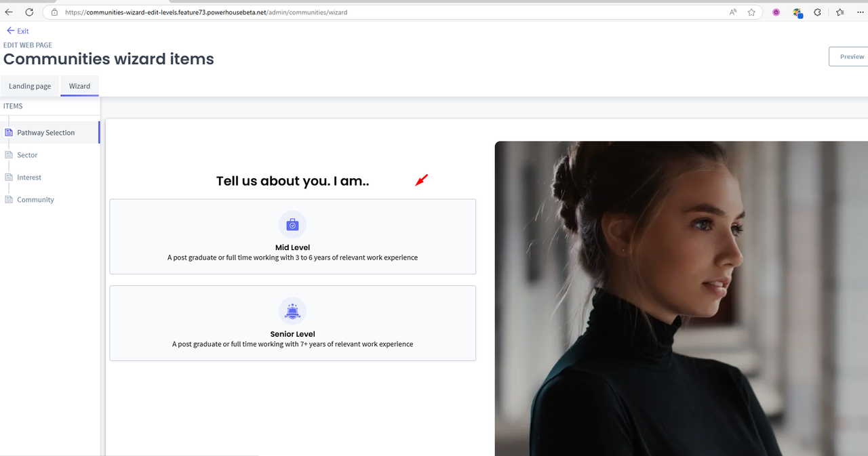The width and height of the screenshot is (868, 456).
Task: Open the browser's three-dot settings menu
Action: 861,12
